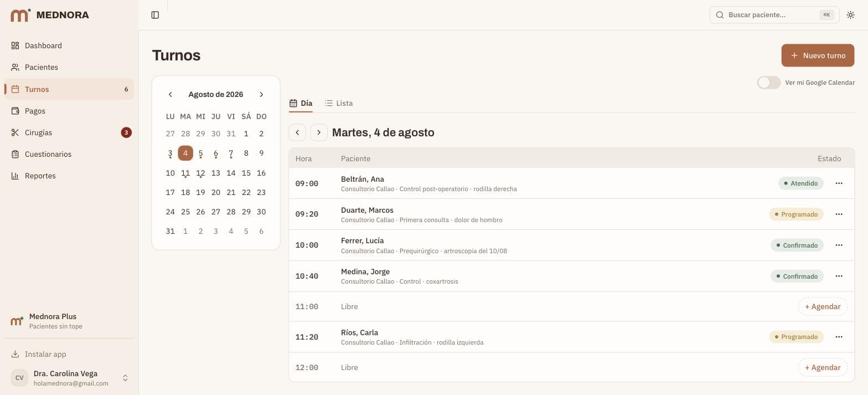Image resolution: width=868 pixels, height=395 pixels.
Task: Go to the previous day
Action: [297, 132]
